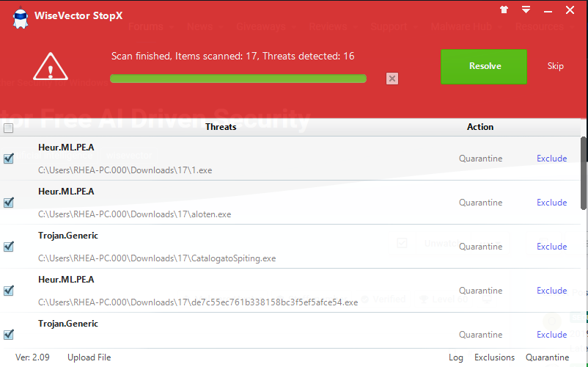Open the title bar dropdown menu arrow
This screenshot has height=367, width=588.
(526, 10)
